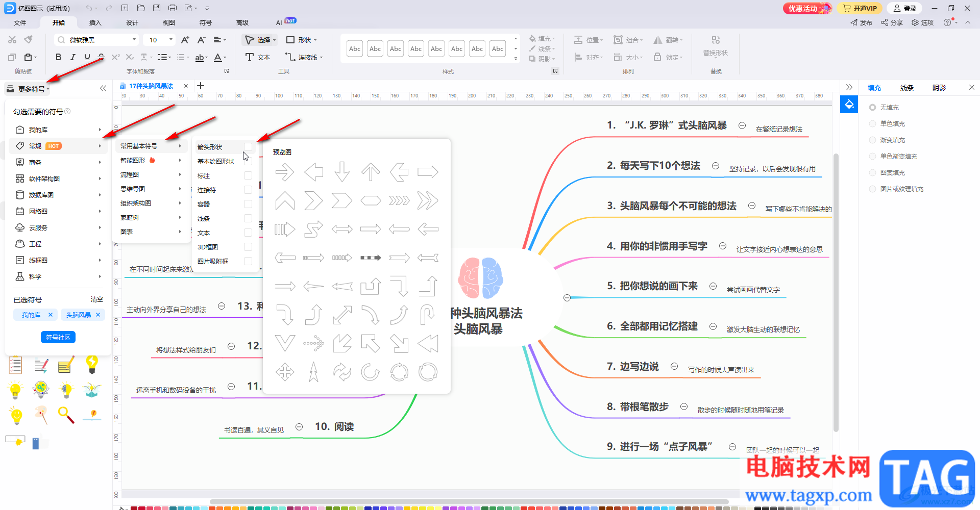Open the 更多符号 dropdown
This screenshot has height=510, width=980.
[x=28, y=89]
